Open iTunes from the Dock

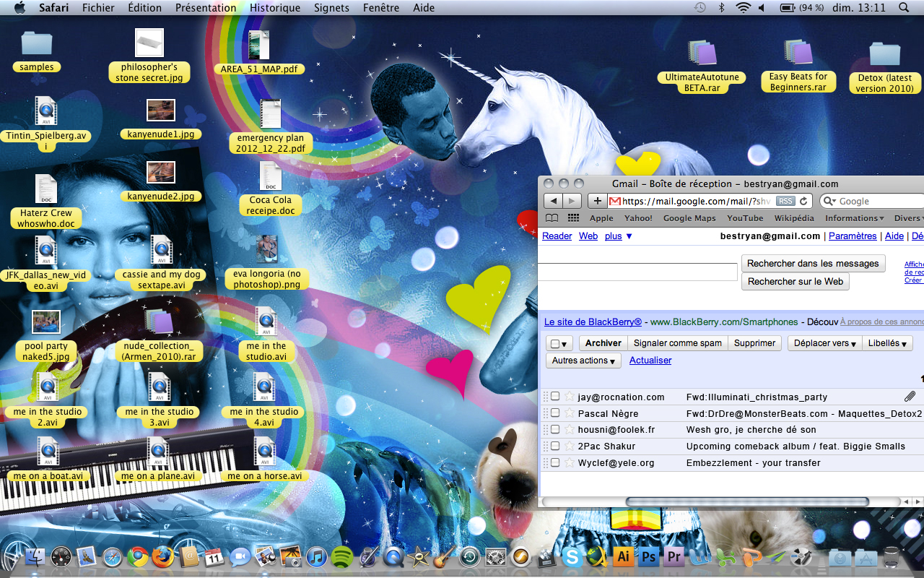point(316,557)
